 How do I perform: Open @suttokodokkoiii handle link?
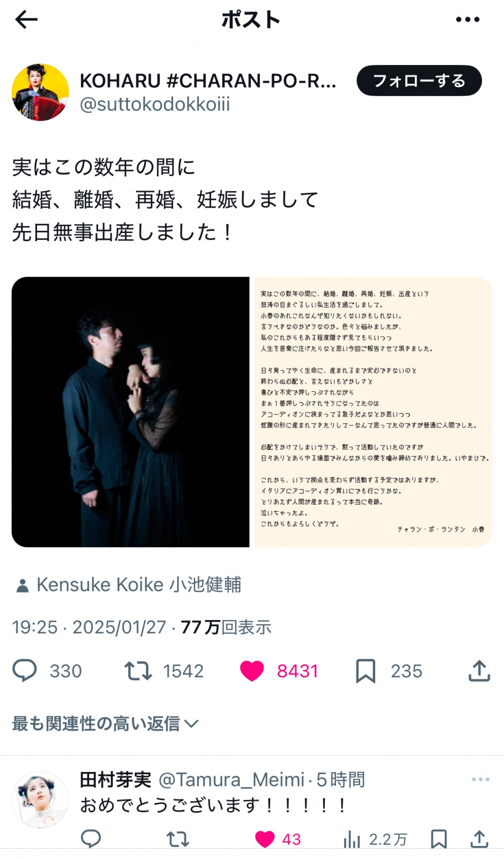click(x=155, y=104)
